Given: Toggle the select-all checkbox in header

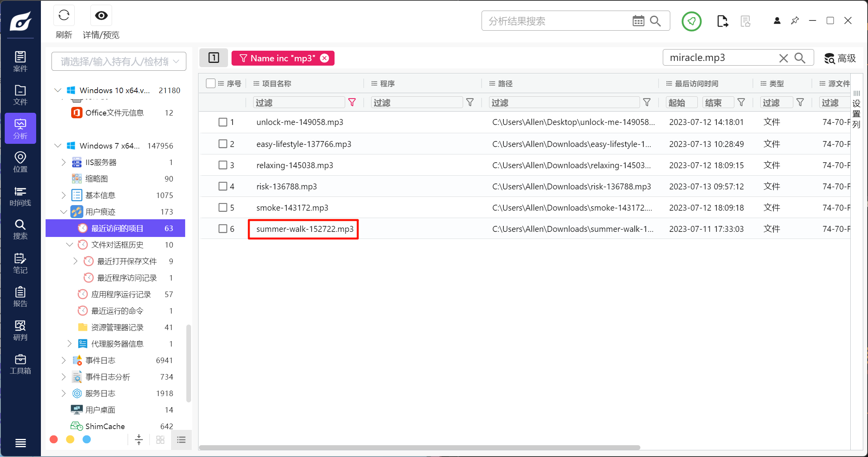Looking at the screenshot, I should point(211,83).
